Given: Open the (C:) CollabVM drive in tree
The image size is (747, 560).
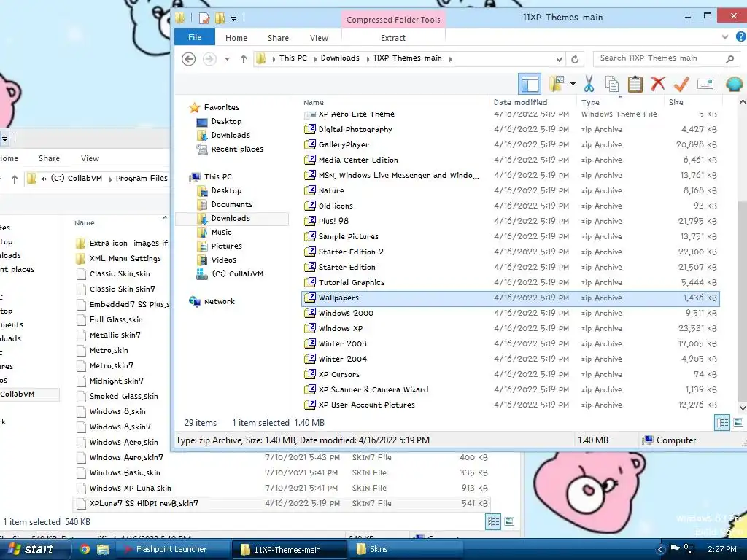Looking at the screenshot, I should [x=237, y=274].
